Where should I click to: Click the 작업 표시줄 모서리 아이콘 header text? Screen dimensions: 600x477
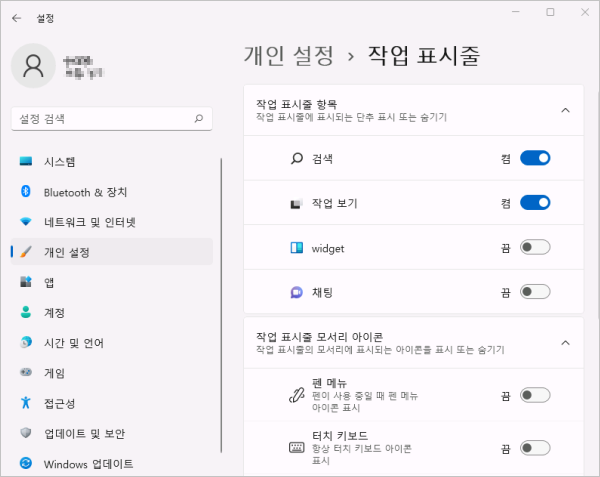click(320, 337)
